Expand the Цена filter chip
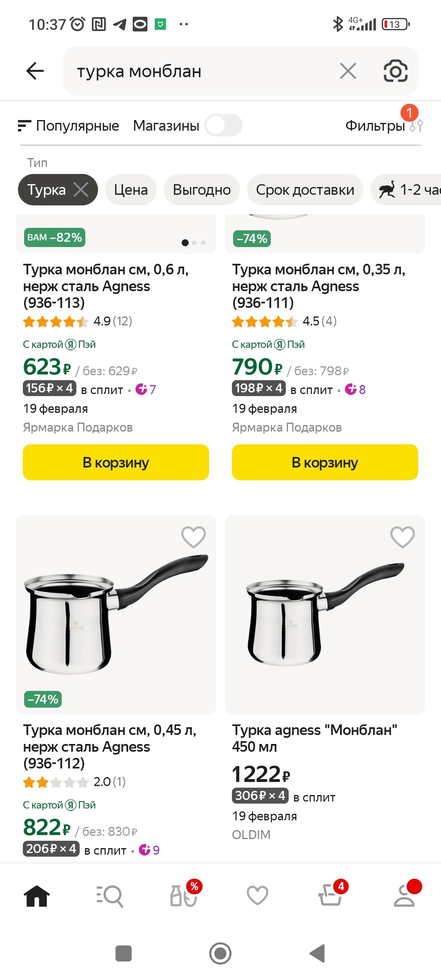 click(131, 189)
